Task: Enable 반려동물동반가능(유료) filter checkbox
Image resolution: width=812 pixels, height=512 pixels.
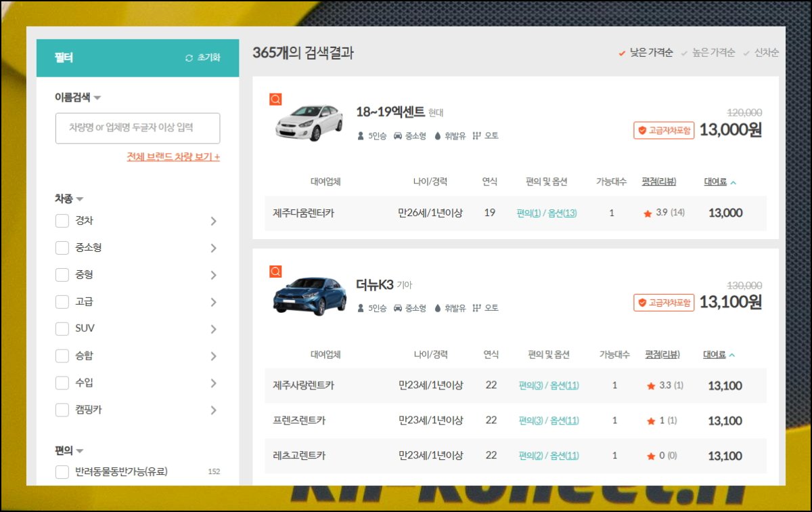Action: 62,472
